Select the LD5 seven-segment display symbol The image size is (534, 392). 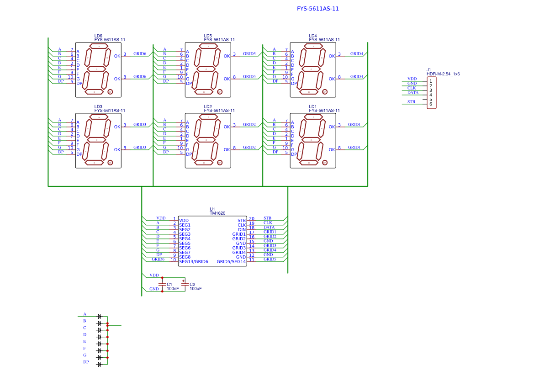208,70
